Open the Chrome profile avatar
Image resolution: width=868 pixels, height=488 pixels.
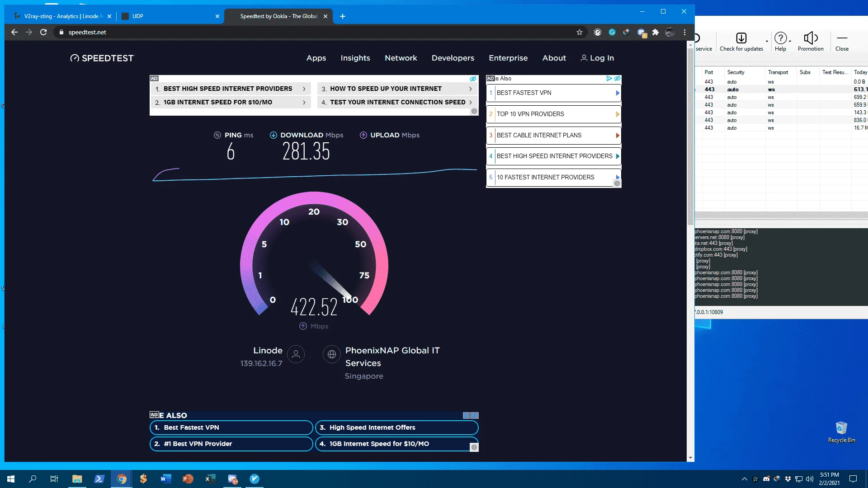pos(670,32)
